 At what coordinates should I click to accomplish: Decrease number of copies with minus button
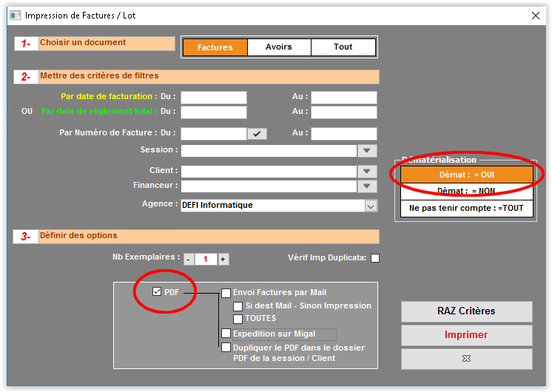coord(188,259)
